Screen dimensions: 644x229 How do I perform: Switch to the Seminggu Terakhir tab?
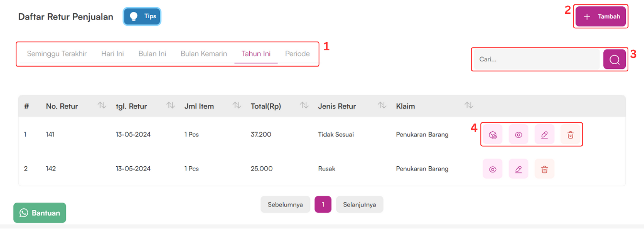point(57,54)
